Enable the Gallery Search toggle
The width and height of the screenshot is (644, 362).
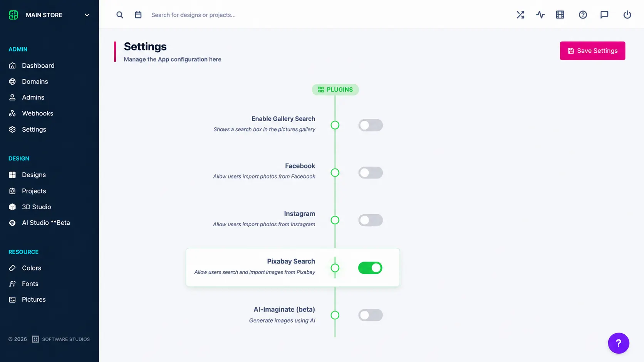(x=371, y=125)
